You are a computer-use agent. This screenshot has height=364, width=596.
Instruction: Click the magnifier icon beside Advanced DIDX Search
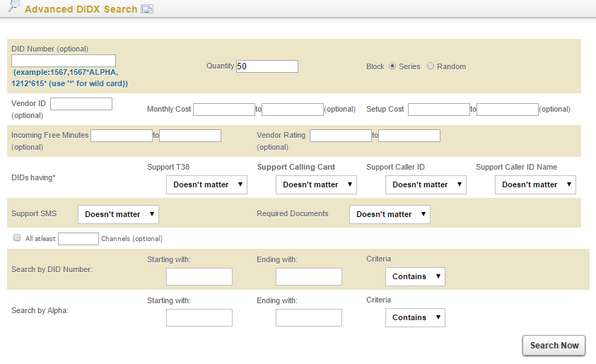point(13,7)
